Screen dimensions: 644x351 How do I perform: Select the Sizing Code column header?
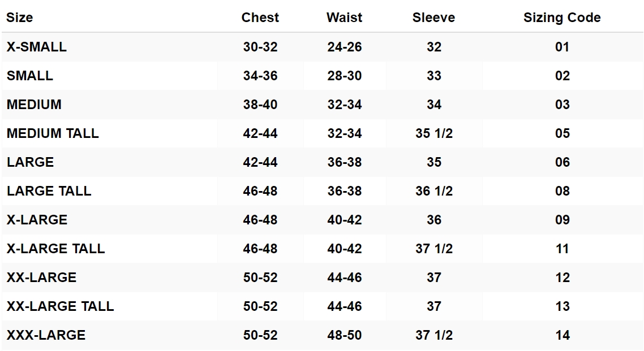pos(562,18)
